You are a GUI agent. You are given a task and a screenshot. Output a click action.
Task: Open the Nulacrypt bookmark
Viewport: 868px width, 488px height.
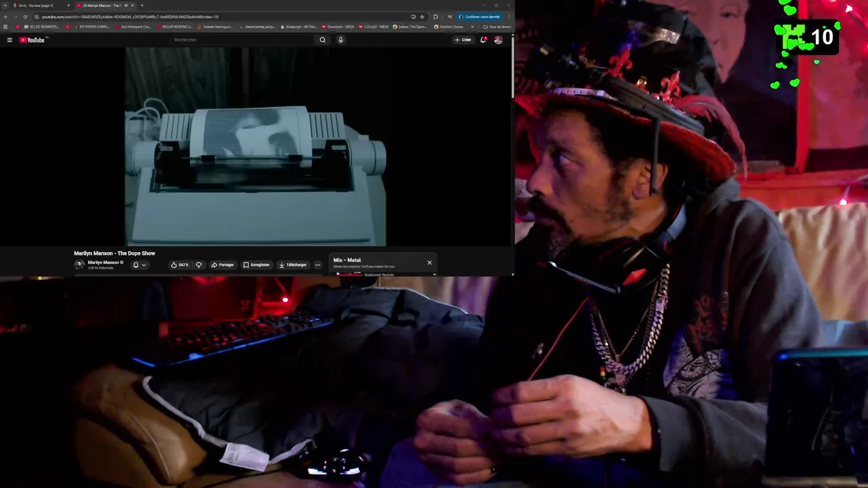tap(298, 27)
